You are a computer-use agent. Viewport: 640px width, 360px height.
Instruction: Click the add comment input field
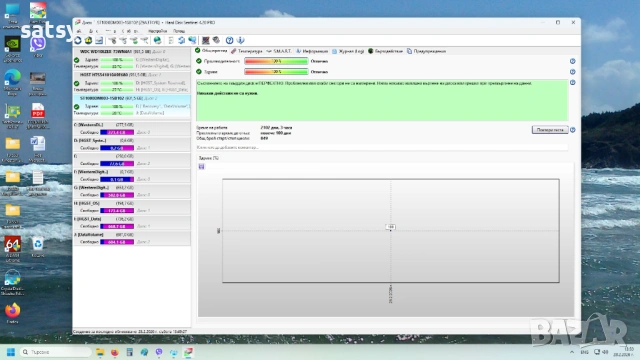(x=382, y=147)
